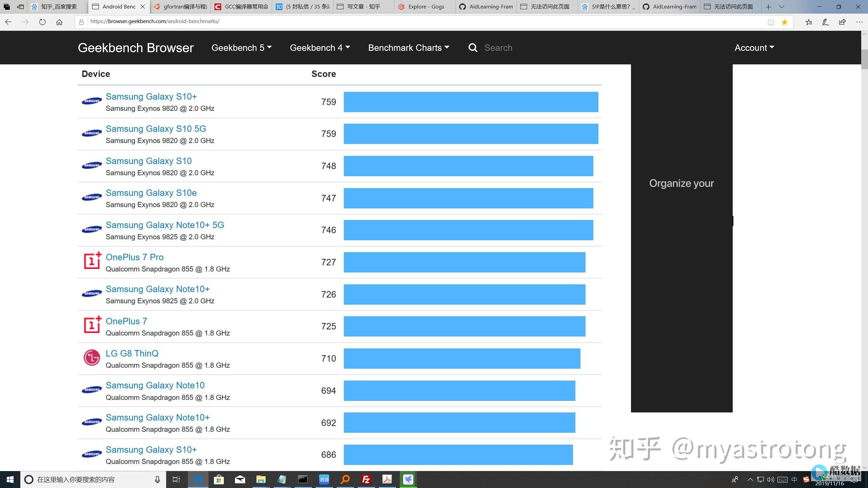Click the Geekbench Browser logo link
Viewport: 868px width, 488px height.
click(x=136, y=48)
